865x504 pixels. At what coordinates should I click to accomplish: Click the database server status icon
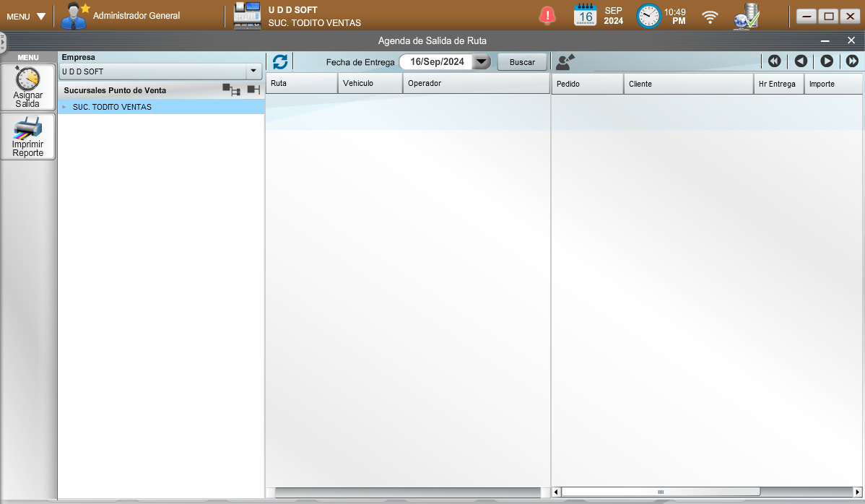(x=747, y=15)
